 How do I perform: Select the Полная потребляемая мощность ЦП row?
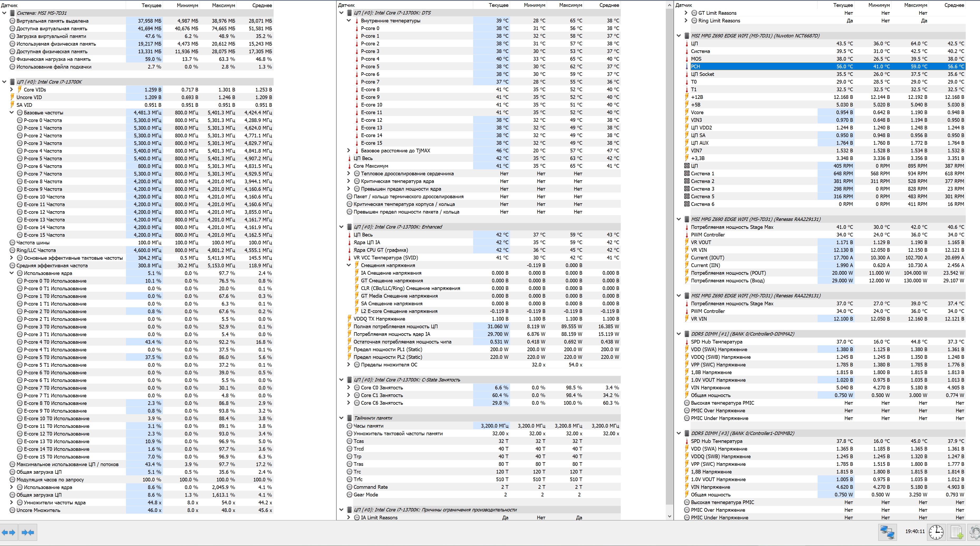pyautogui.click(x=395, y=326)
